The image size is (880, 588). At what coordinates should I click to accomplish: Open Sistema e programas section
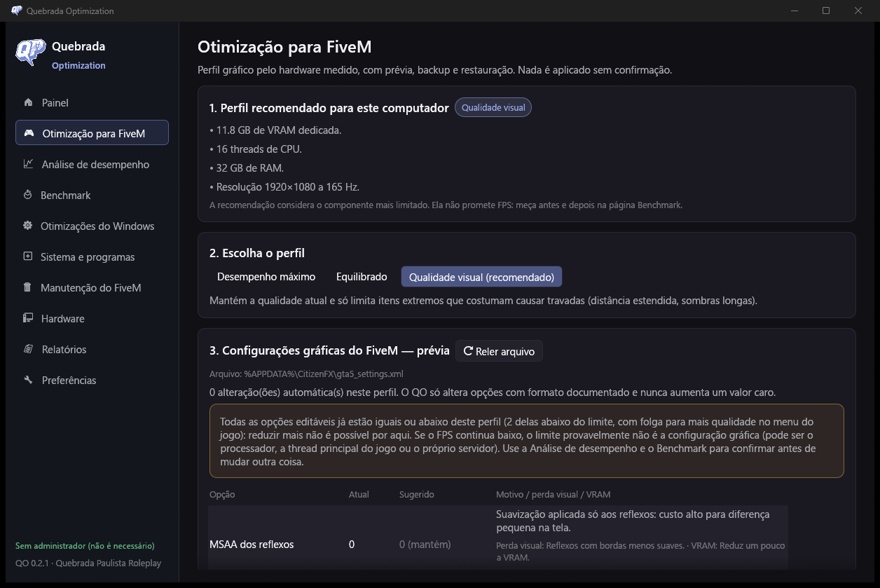92,257
